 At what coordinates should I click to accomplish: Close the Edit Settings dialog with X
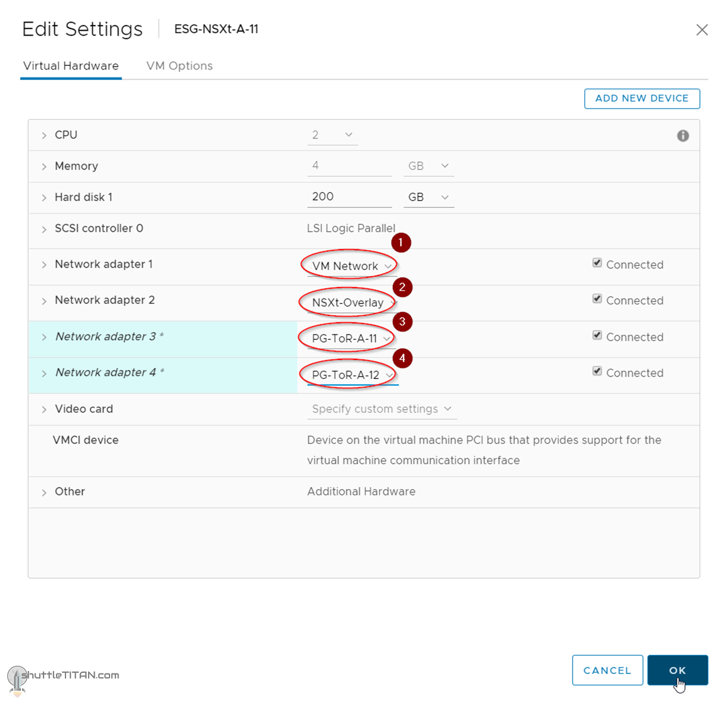tap(702, 30)
